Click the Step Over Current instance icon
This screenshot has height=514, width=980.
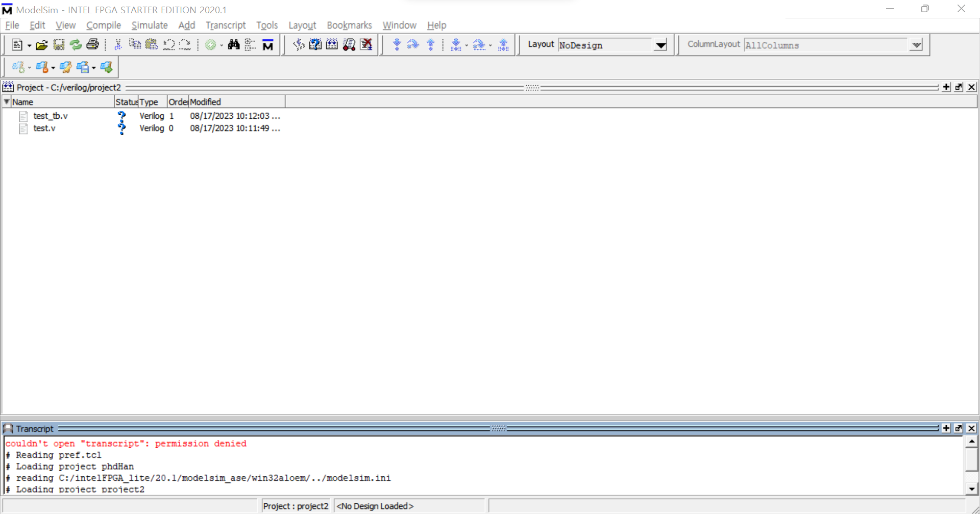479,45
